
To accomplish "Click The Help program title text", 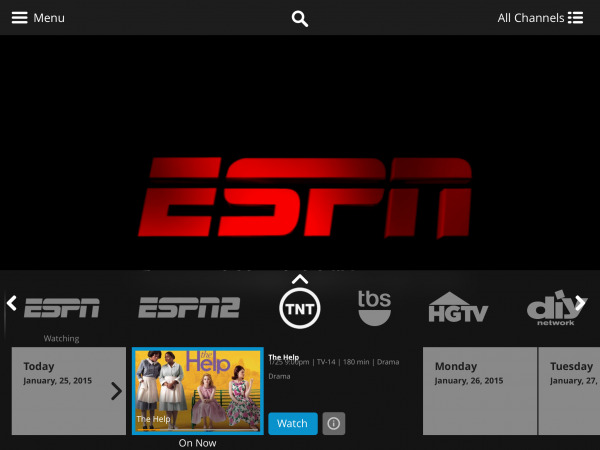I will click(284, 357).
